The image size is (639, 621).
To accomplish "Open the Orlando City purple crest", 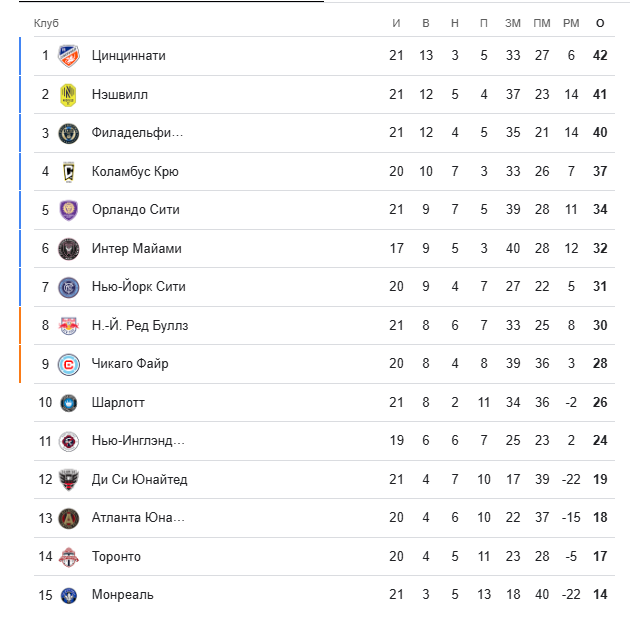I will [68, 210].
